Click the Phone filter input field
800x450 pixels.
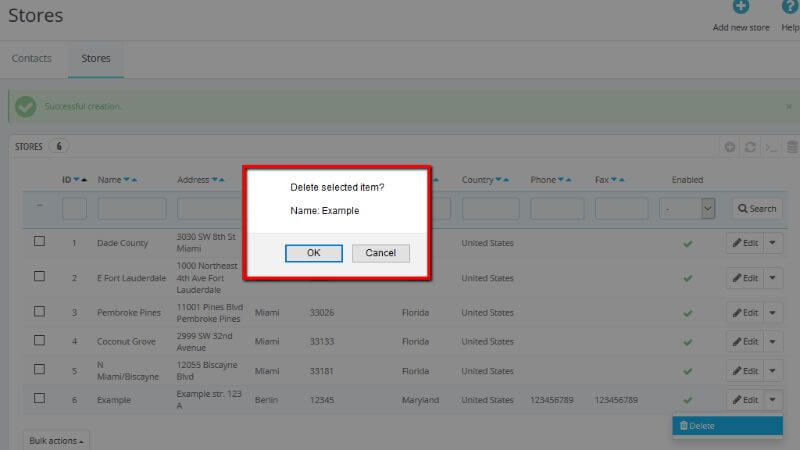pyautogui.click(x=557, y=209)
